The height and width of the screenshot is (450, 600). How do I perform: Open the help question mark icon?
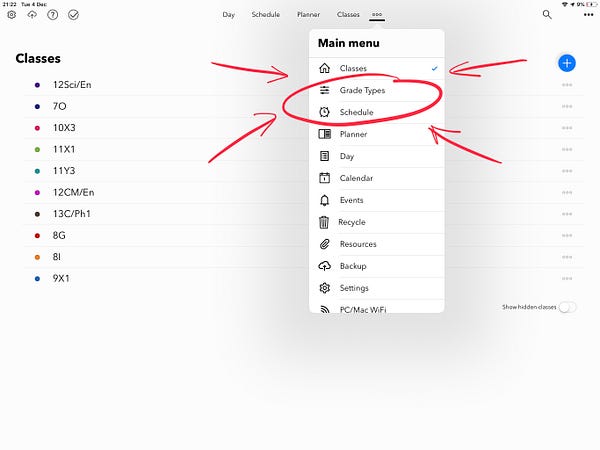click(x=52, y=15)
